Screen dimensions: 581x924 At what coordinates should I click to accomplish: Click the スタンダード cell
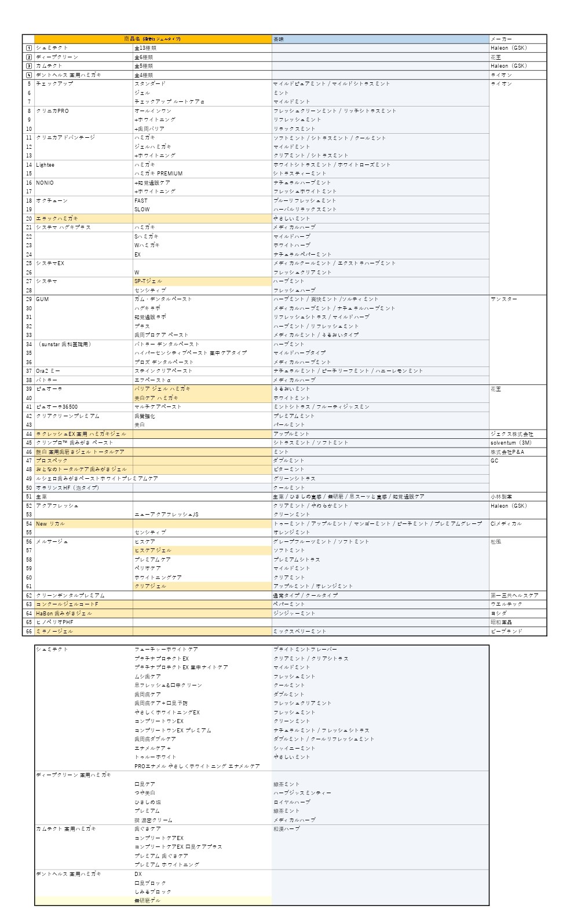point(202,84)
